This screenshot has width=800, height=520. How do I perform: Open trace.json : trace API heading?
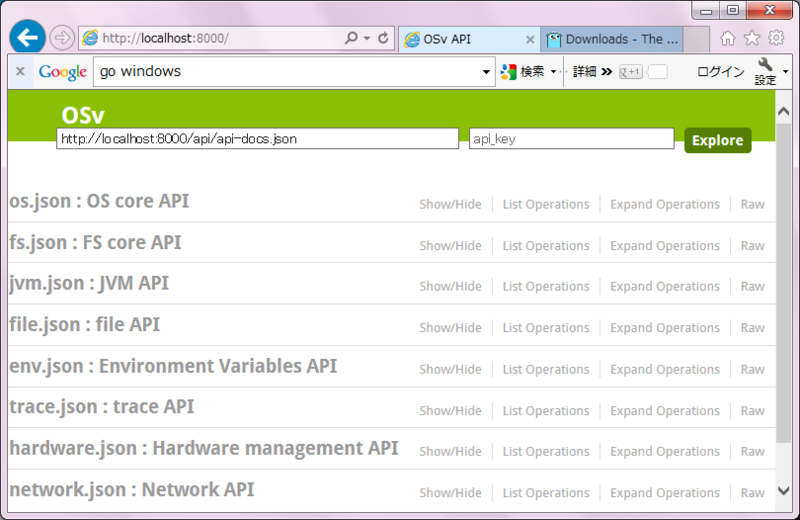(102, 407)
